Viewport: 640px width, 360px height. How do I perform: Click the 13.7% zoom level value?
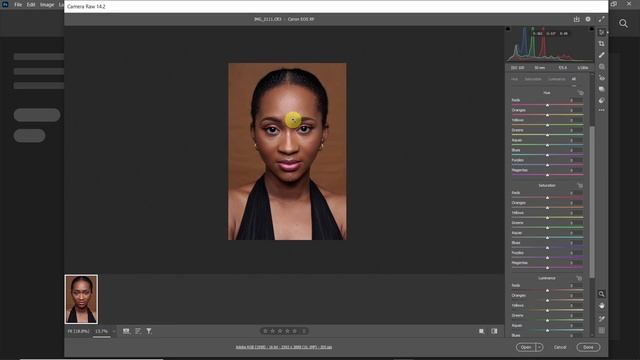101,331
